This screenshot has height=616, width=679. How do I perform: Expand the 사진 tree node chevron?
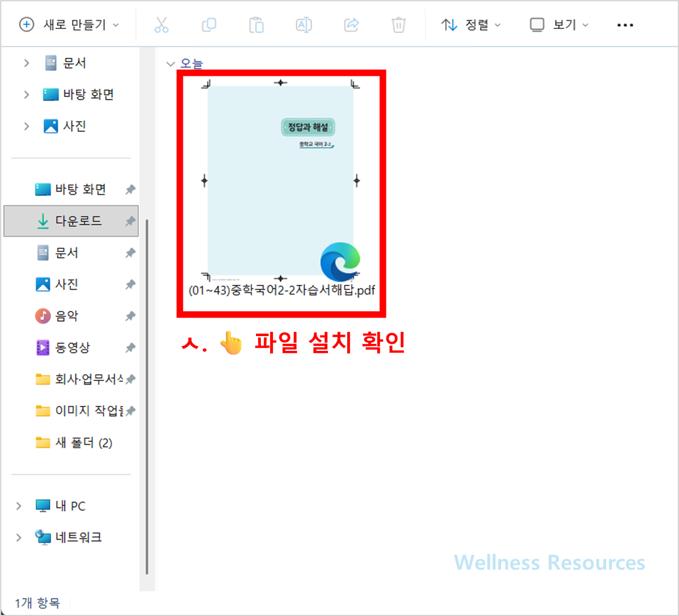(x=26, y=126)
